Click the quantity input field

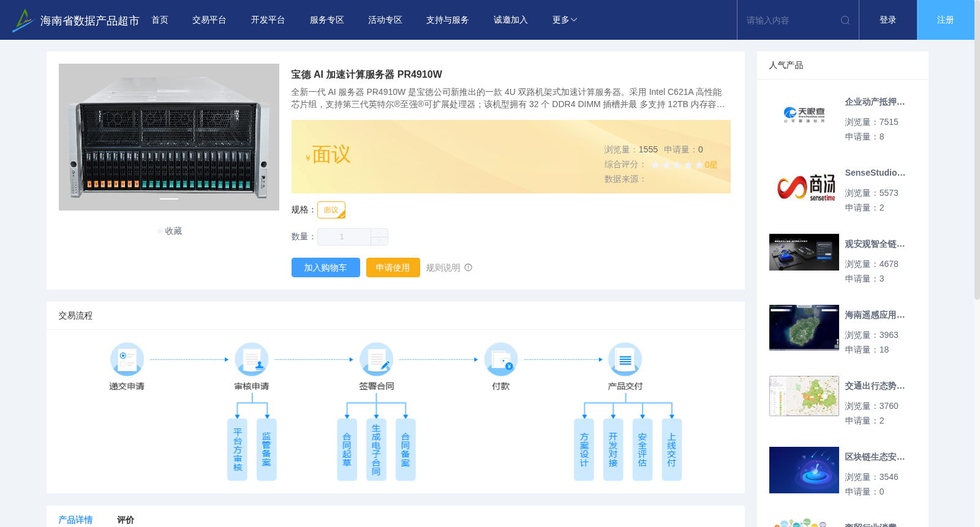(x=344, y=237)
